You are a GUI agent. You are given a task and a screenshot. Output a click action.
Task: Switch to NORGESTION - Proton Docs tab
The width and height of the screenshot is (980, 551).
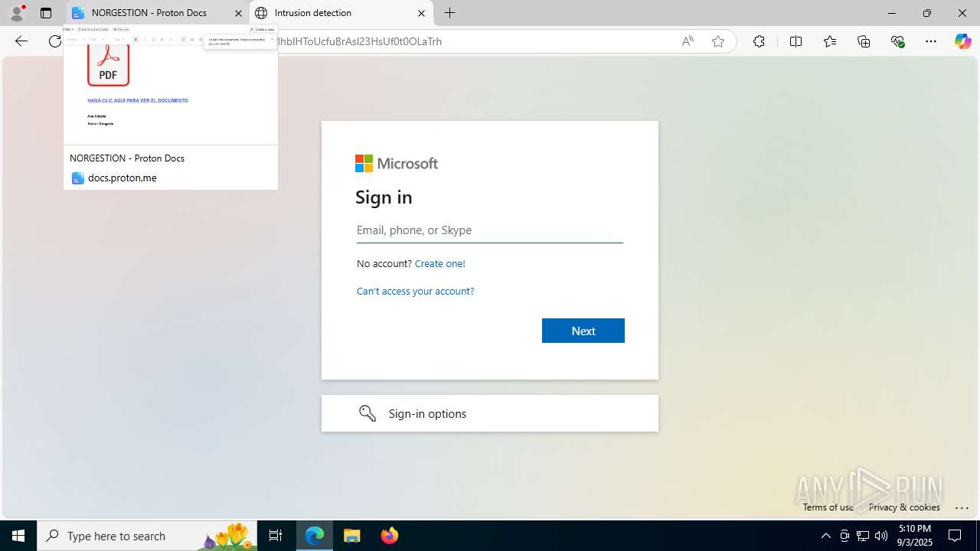click(x=149, y=13)
